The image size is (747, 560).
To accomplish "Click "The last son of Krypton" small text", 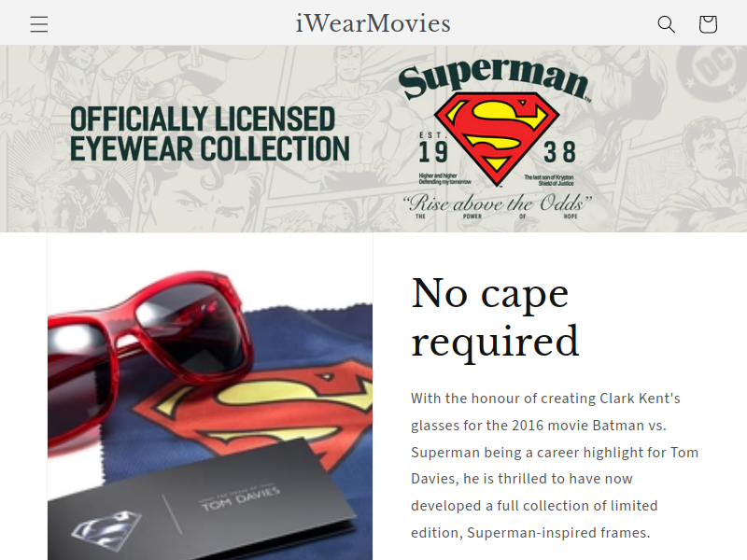I will pyautogui.click(x=549, y=177).
